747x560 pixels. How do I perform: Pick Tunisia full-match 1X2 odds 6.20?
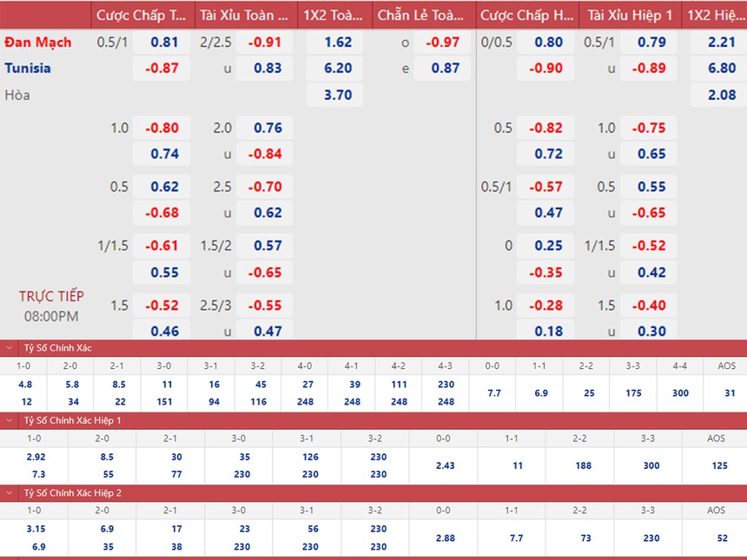pyautogui.click(x=338, y=69)
